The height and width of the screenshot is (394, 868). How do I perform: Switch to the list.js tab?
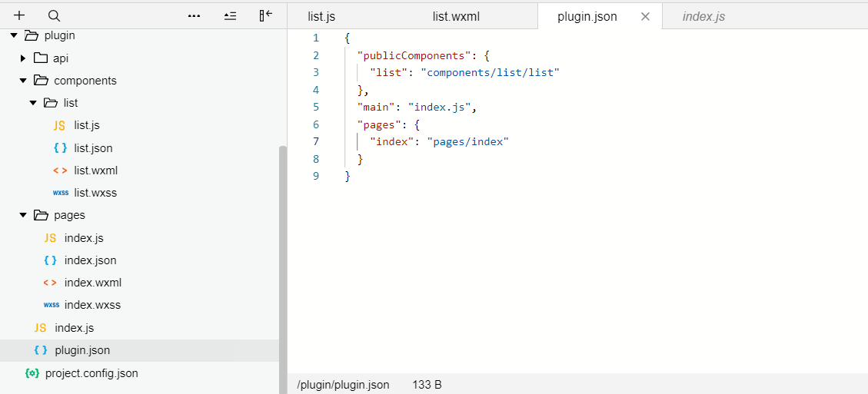(x=321, y=16)
